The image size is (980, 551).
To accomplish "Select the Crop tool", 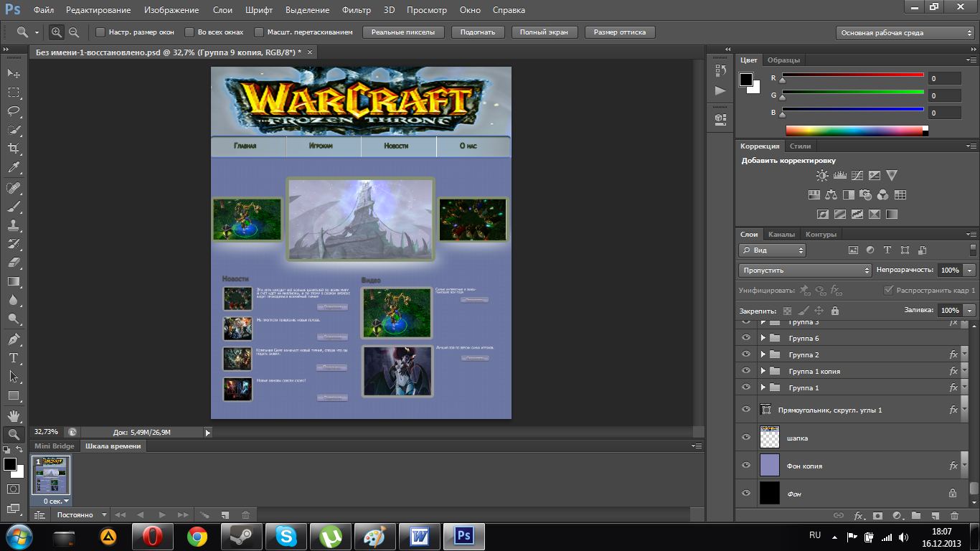I will click(x=14, y=149).
